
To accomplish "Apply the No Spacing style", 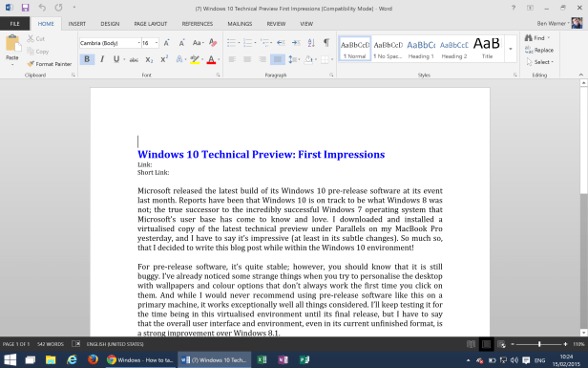I will (388, 49).
